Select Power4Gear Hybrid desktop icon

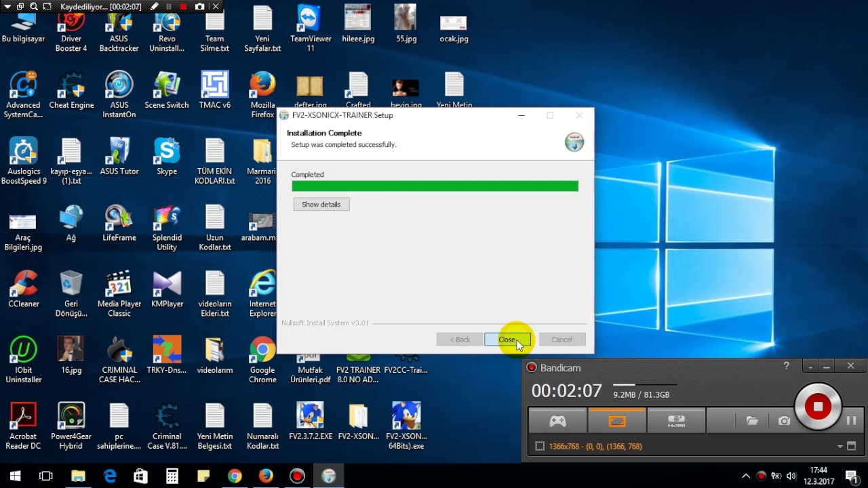coord(71,426)
